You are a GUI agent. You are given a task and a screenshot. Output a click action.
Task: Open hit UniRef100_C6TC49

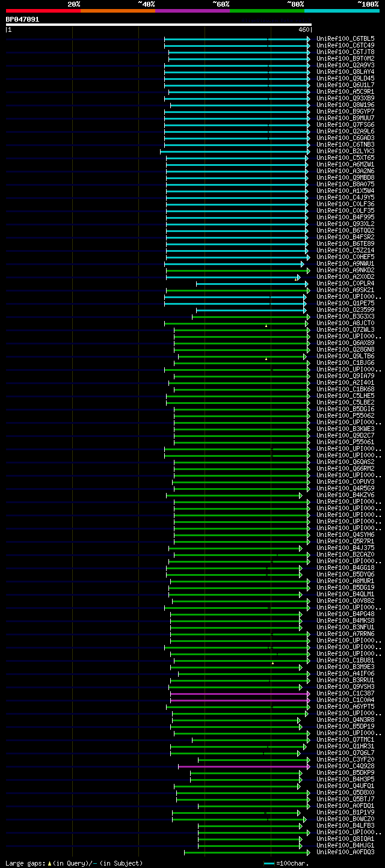pyautogui.click(x=345, y=45)
